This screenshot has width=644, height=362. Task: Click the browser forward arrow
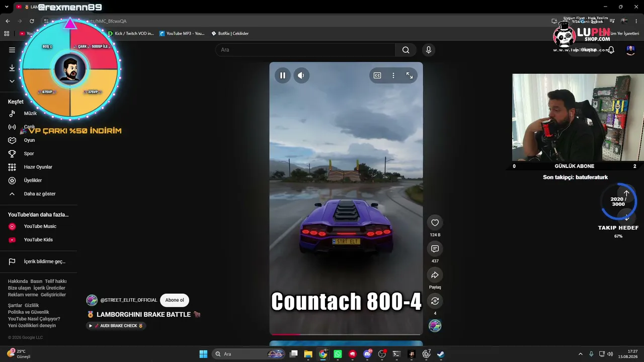(20, 21)
